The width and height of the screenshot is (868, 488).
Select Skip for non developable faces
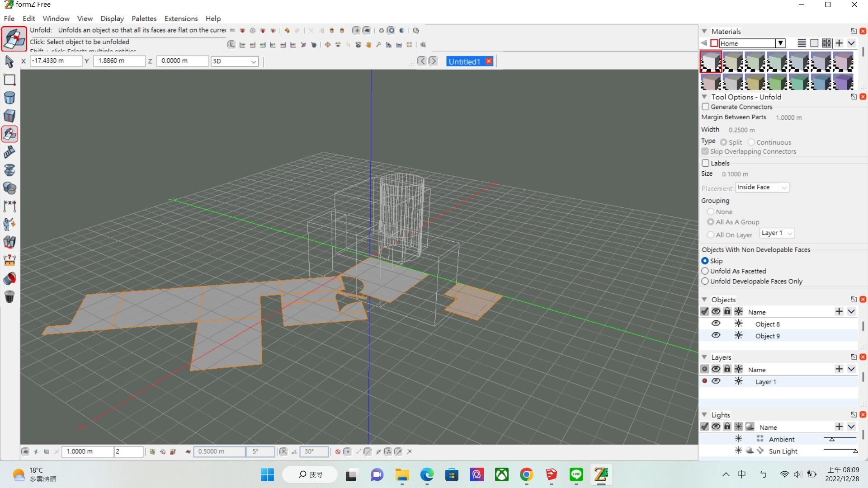point(705,261)
